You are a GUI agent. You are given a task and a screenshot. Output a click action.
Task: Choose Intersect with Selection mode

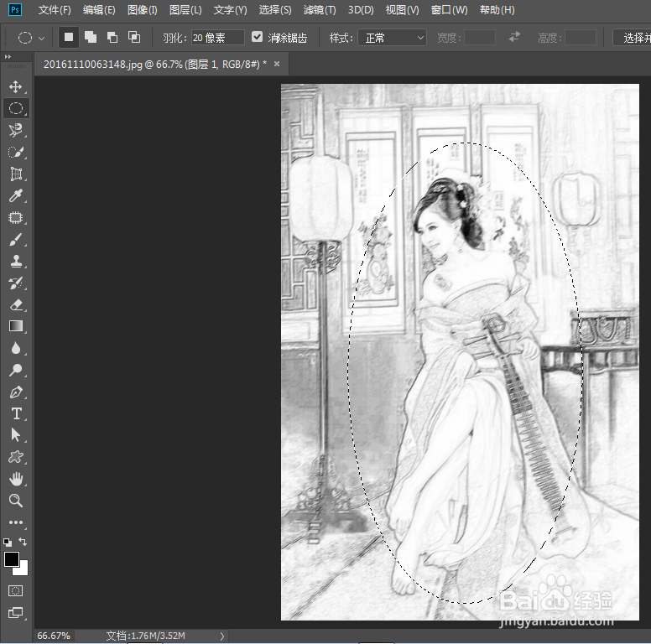point(134,38)
